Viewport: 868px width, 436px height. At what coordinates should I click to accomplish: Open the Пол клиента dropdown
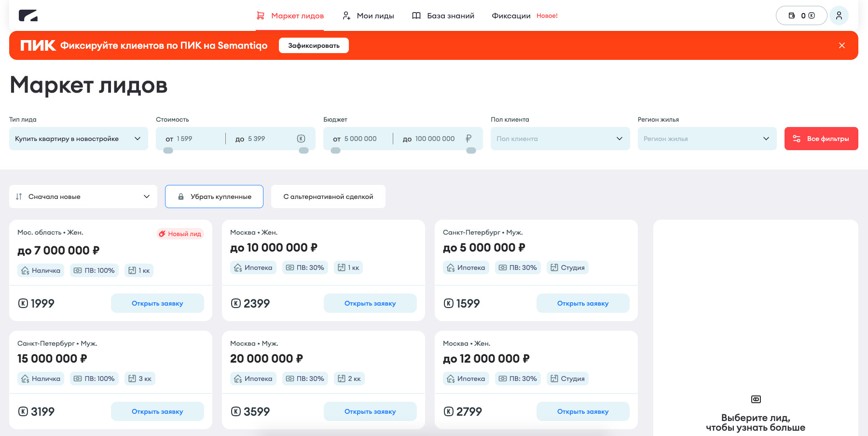560,139
